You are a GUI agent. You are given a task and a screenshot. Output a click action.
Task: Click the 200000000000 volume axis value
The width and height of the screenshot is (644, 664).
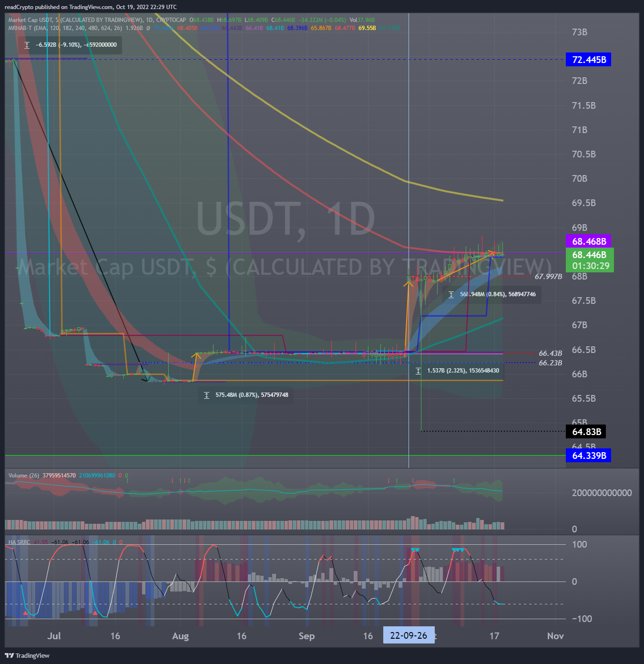602,493
